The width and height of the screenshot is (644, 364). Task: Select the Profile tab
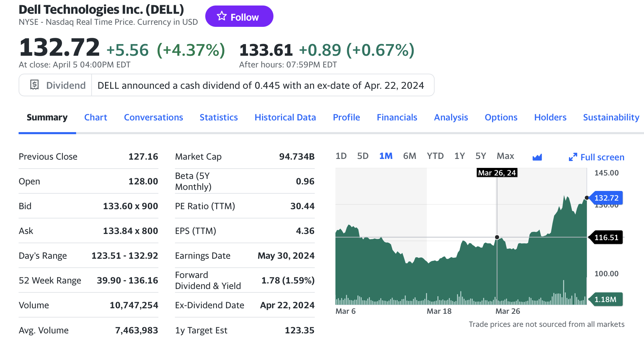pyautogui.click(x=346, y=117)
